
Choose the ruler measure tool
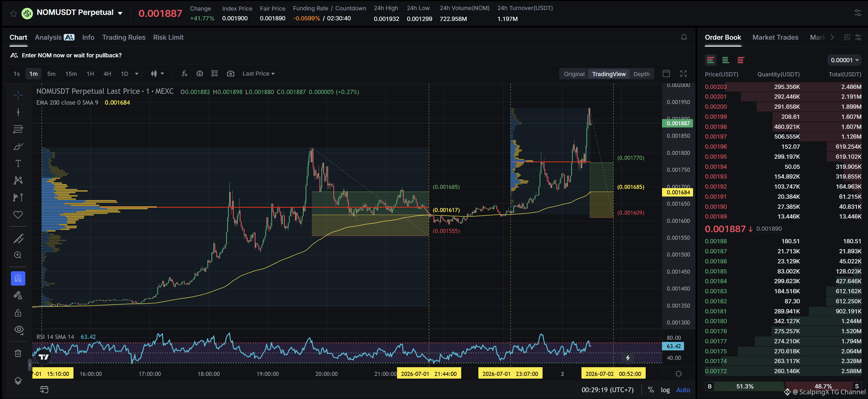pos(18,238)
